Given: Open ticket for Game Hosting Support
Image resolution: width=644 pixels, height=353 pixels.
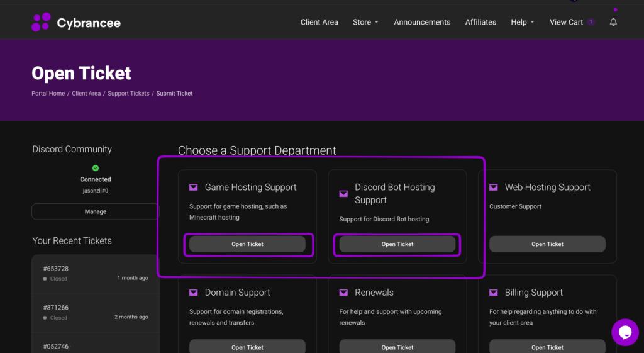Looking at the screenshot, I should click(x=247, y=244).
